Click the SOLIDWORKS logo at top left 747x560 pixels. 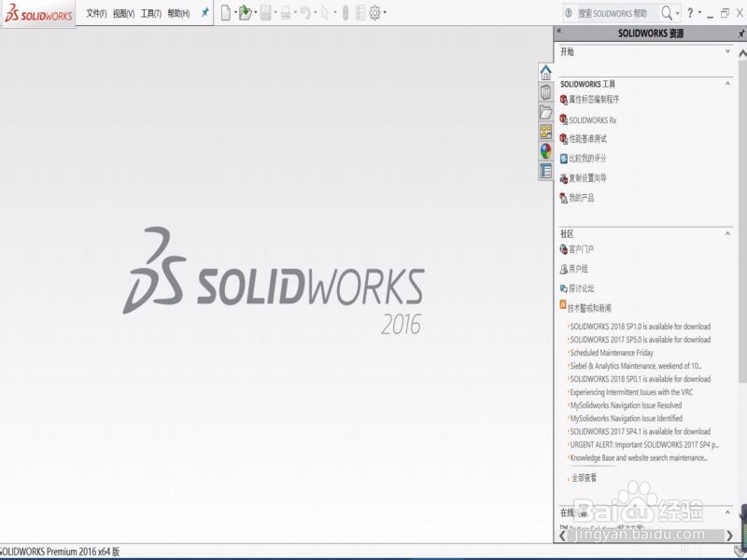38,14
